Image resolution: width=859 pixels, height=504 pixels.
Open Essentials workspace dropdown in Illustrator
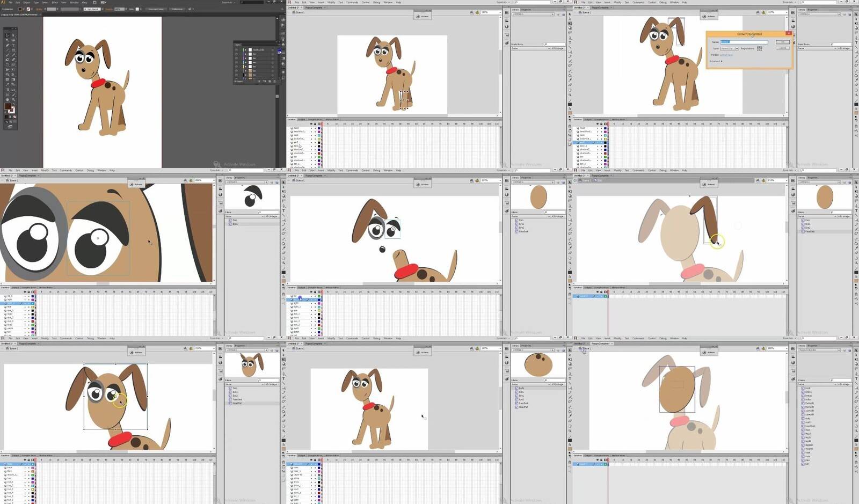click(228, 3)
